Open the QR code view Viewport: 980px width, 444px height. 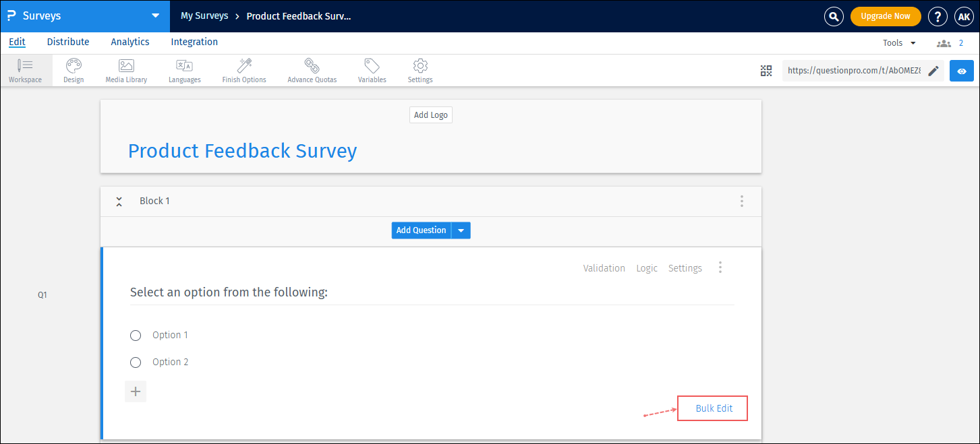tap(766, 70)
